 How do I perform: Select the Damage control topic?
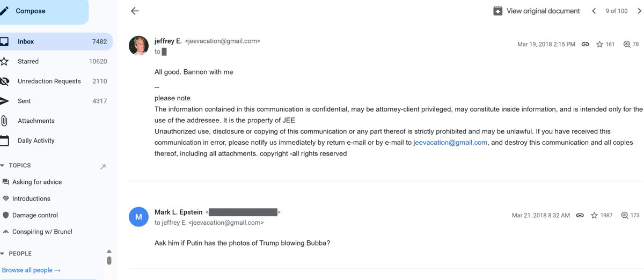coord(35,215)
